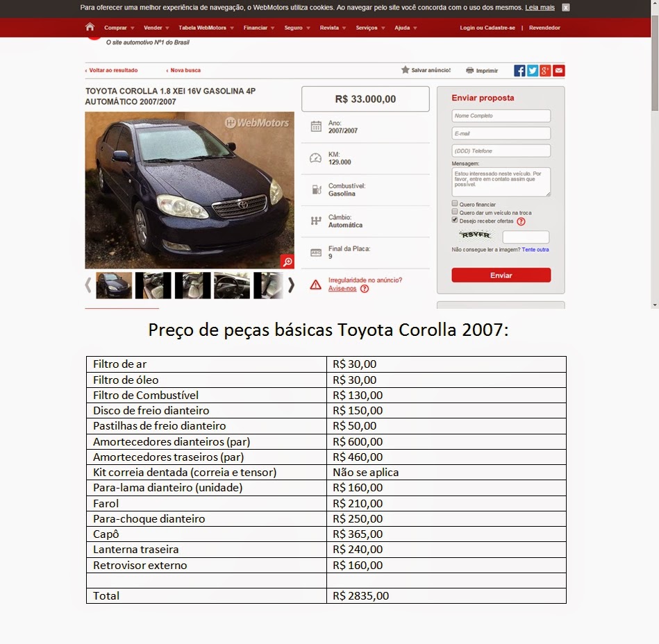Click the Retrovisor externo row

(326, 565)
